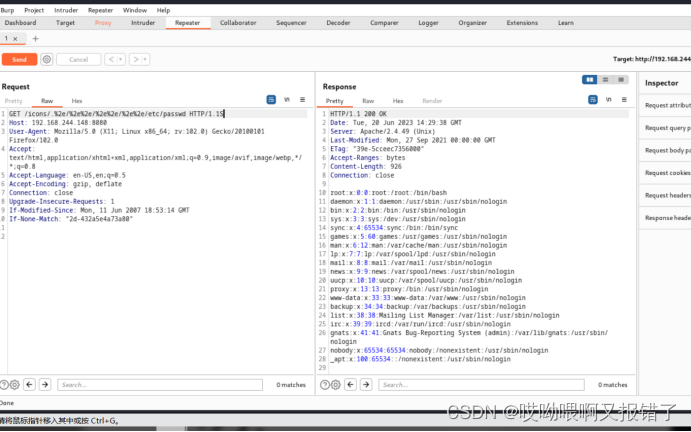Select the Response Hex view tab
691x432 pixels.
(398, 101)
